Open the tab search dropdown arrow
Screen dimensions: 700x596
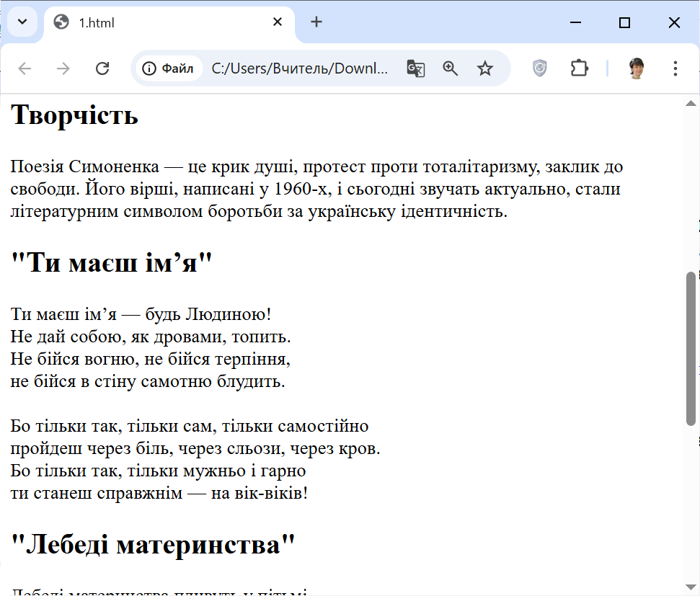[22, 22]
